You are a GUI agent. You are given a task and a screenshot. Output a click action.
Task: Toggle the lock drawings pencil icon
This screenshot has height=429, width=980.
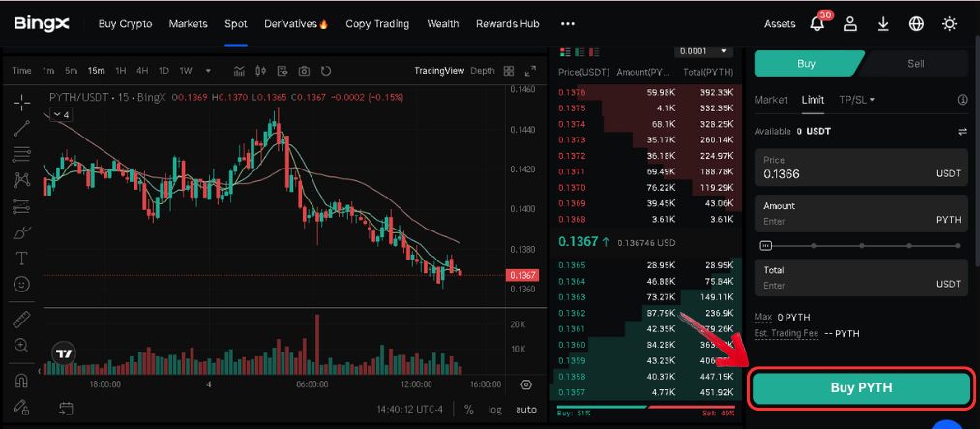point(22,407)
